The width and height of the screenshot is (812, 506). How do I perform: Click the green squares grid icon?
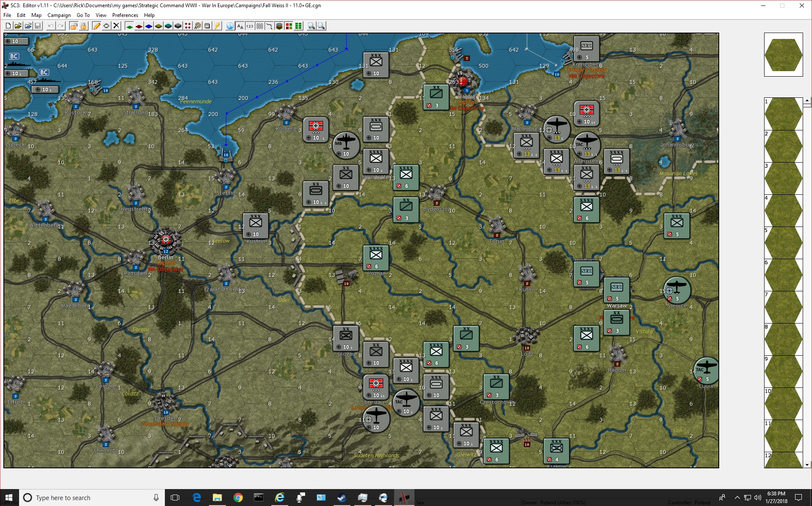(x=299, y=26)
